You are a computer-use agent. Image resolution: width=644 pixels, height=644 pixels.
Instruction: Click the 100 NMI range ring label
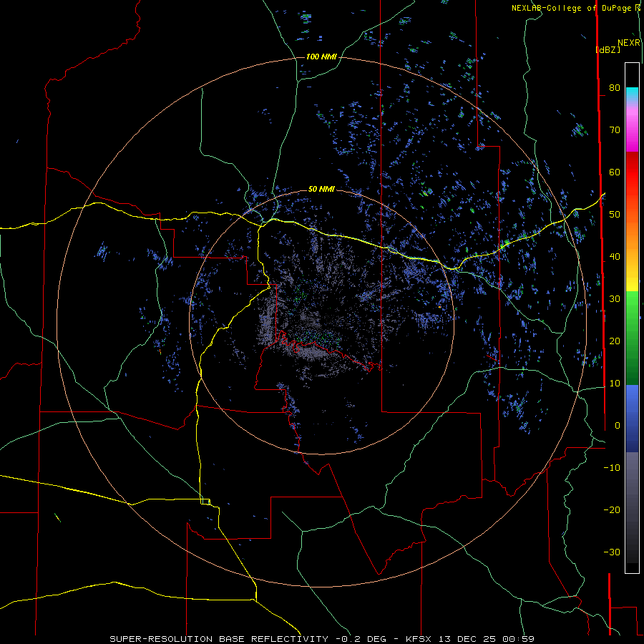click(x=321, y=57)
